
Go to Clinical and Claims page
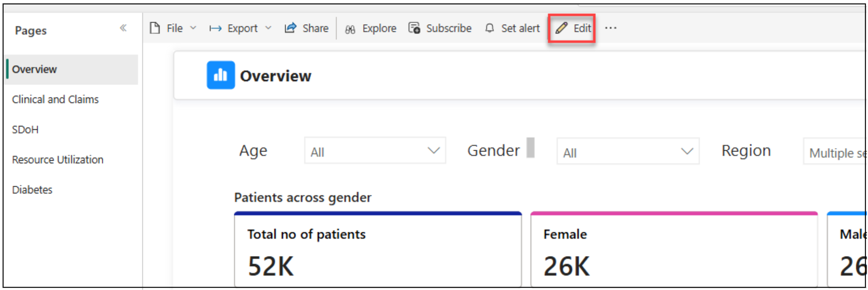[x=55, y=99]
